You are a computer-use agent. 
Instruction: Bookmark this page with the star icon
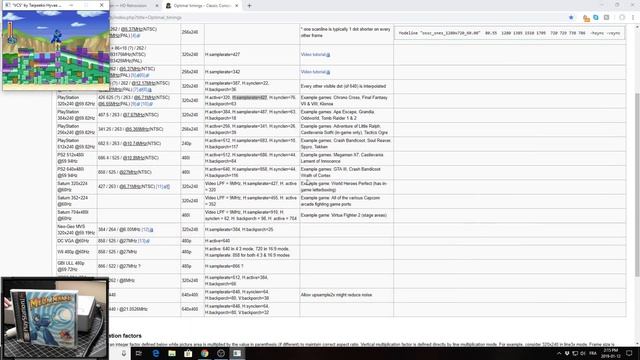click(x=571, y=18)
